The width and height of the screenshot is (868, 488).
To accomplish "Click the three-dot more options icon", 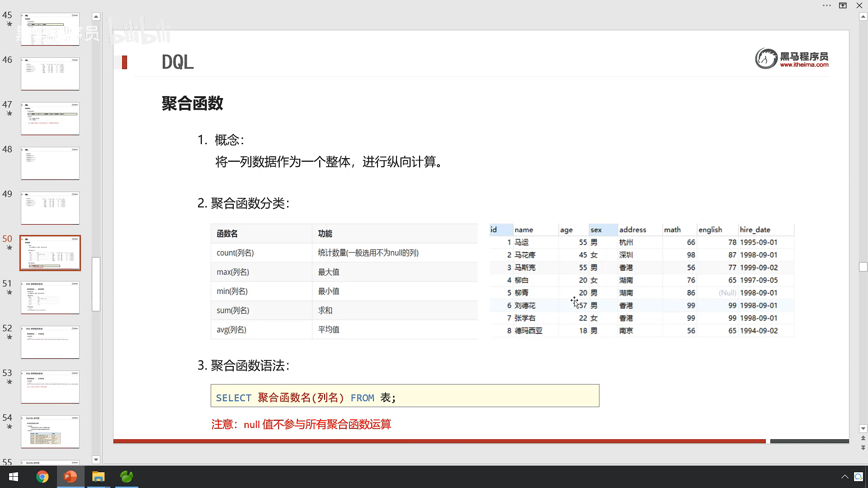I will click(827, 5).
